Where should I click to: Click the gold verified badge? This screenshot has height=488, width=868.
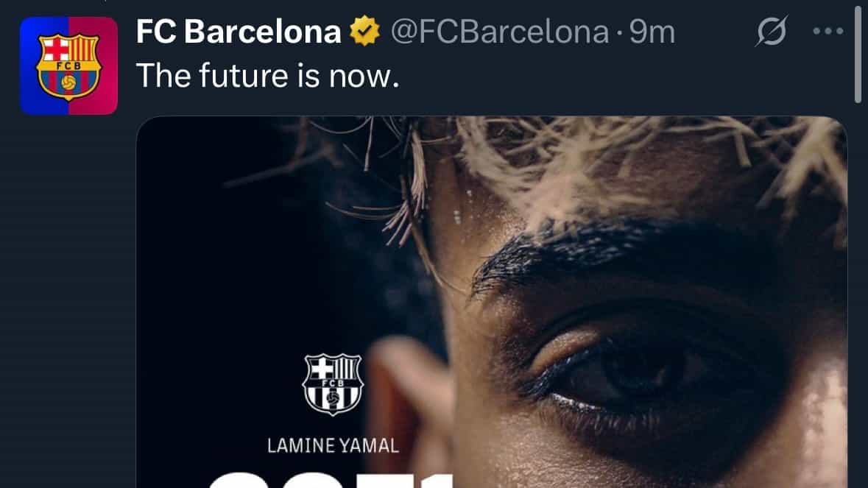point(365,31)
